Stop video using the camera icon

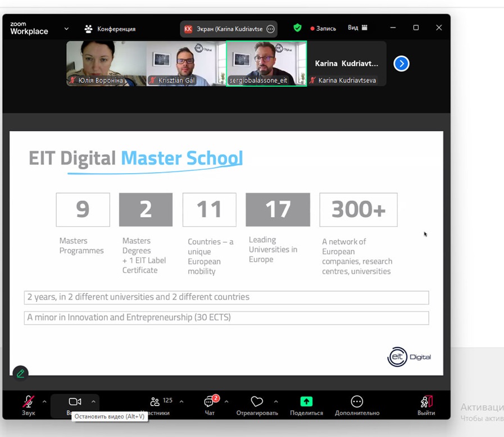click(x=75, y=402)
